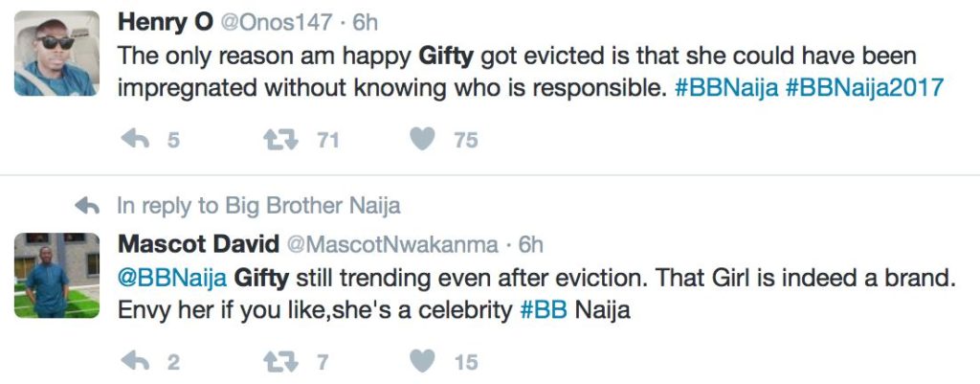Open Henry O's profile picture

click(55, 54)
